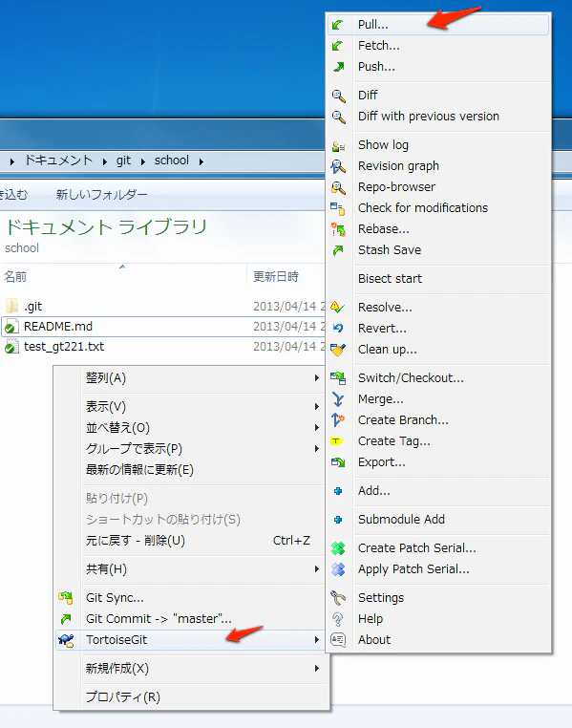Click the Resolve icon

(x=337, y=307)
